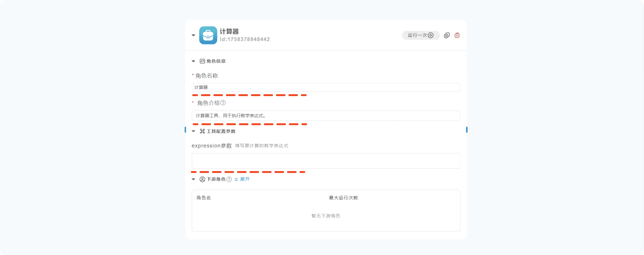Focus the 角色名称 text field
The width and height of the screenshot is (644, 255).
(326, 87)
